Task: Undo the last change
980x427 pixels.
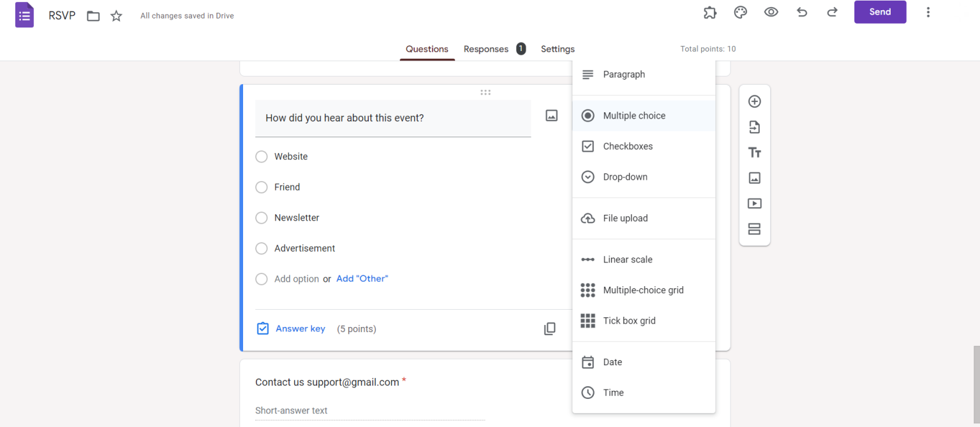Action: click(x=802, y=12)
